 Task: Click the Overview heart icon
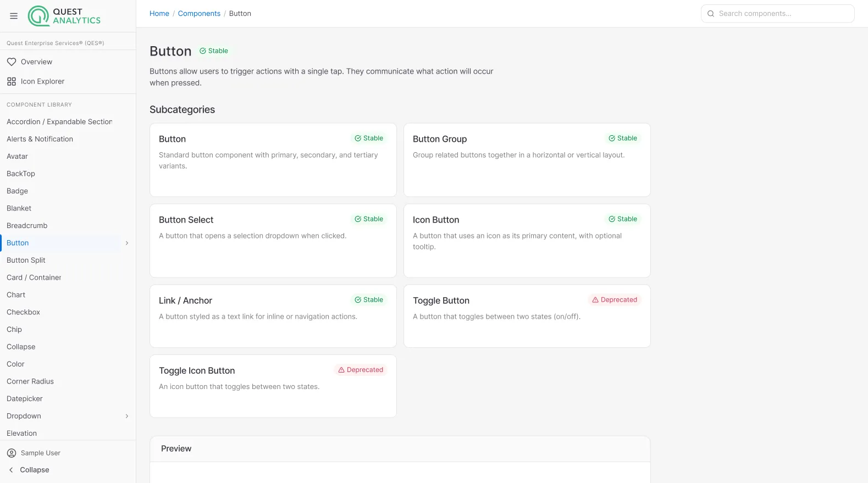pos(12,62)
